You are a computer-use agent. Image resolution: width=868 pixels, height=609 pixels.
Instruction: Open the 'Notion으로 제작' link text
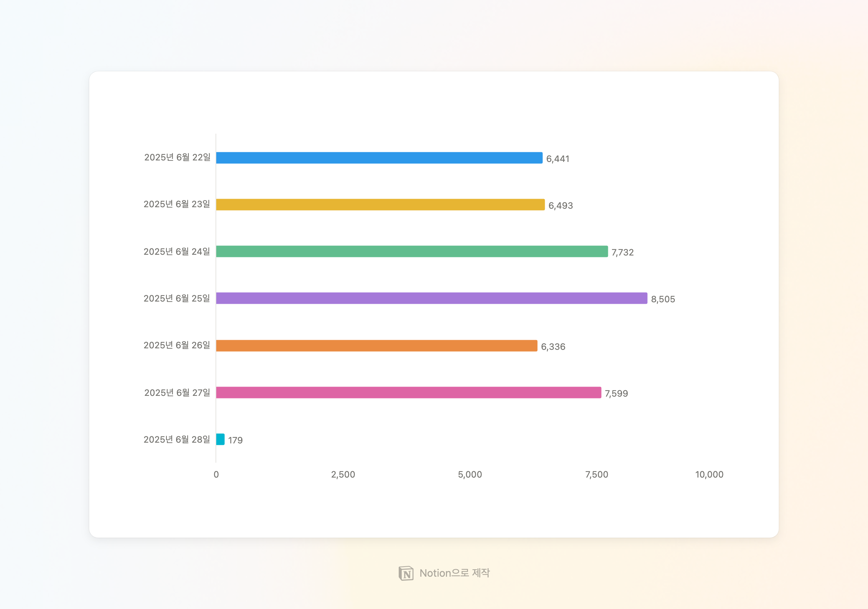point(454,573)
